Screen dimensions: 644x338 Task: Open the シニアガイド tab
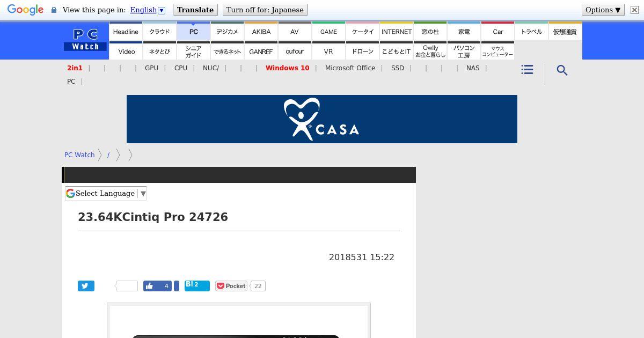[193, 51]
